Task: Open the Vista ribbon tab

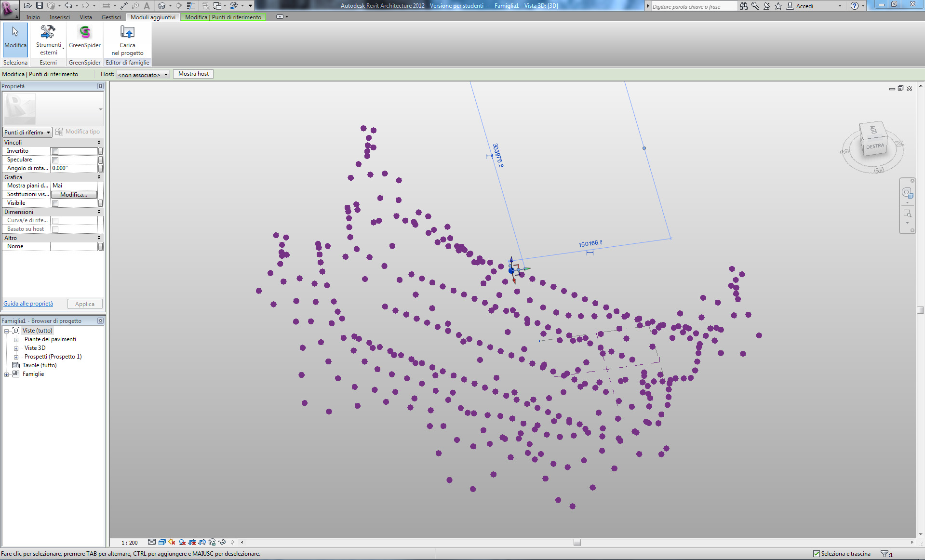Action: [x=86, y=17]
